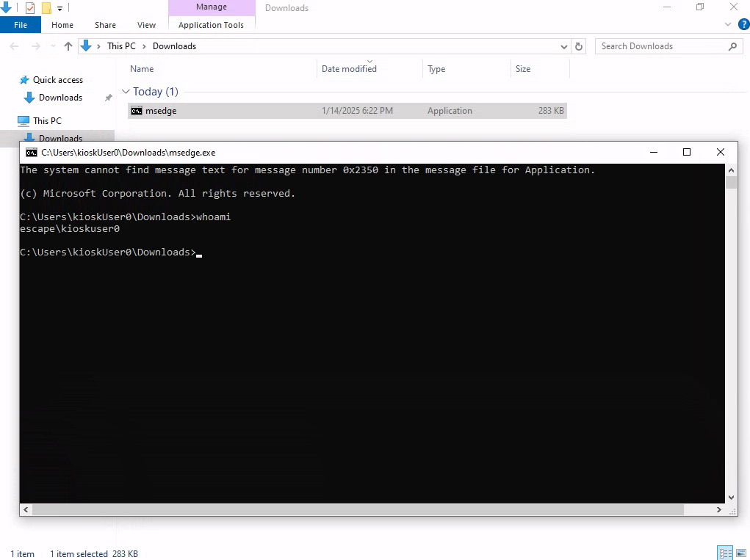Click the cmd icon in console title bar
This screenshot has width=750, height=560.
click(x=32, y=153)
